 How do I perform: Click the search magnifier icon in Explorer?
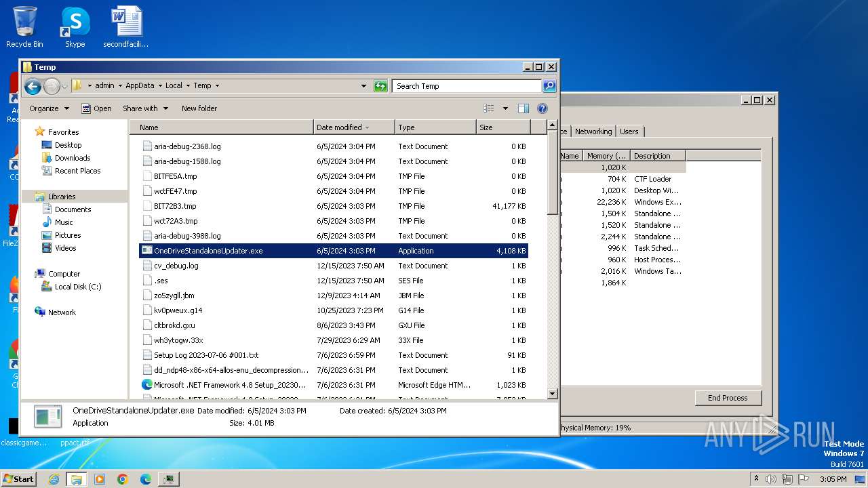pyautogui.click(x=549, y=86)
